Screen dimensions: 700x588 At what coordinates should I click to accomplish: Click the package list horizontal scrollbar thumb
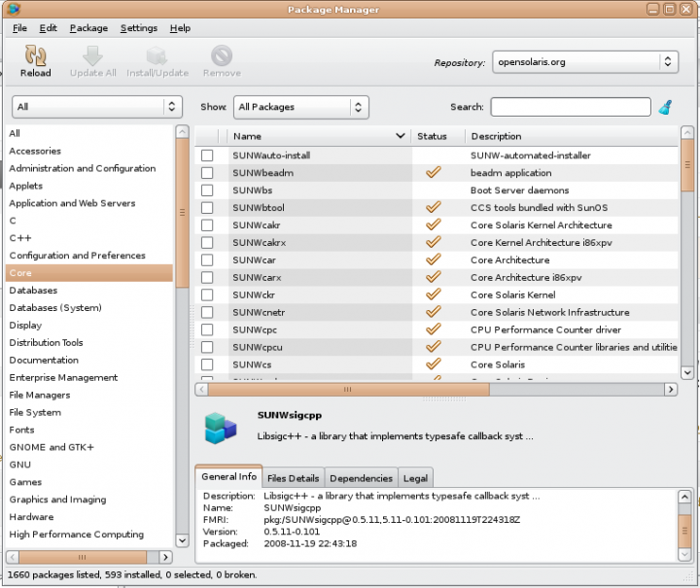[348, 390]
